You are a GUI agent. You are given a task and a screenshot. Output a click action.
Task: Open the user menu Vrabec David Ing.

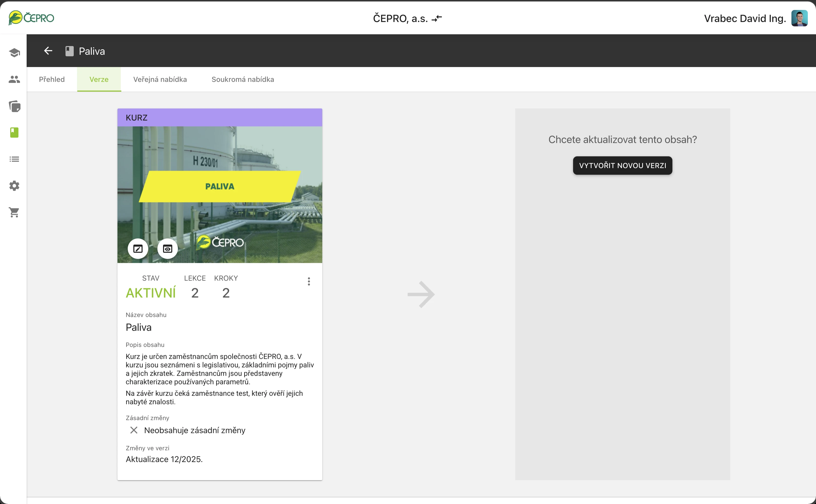[x=745, y=18]
